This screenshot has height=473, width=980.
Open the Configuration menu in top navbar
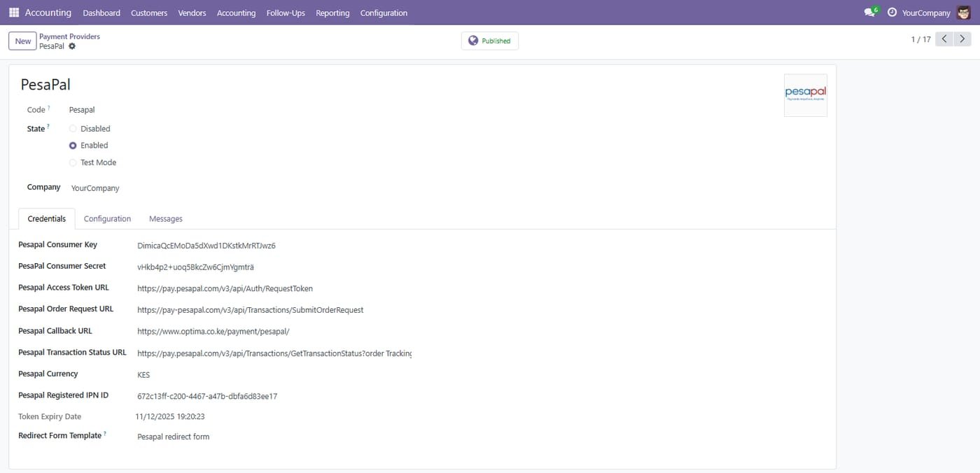point(384,13)
